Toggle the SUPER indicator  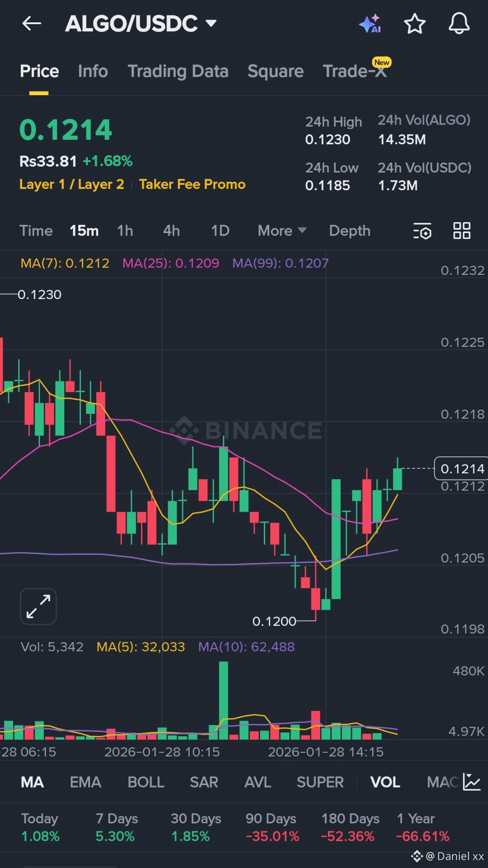pyautogui.click(x=320, y=782)
